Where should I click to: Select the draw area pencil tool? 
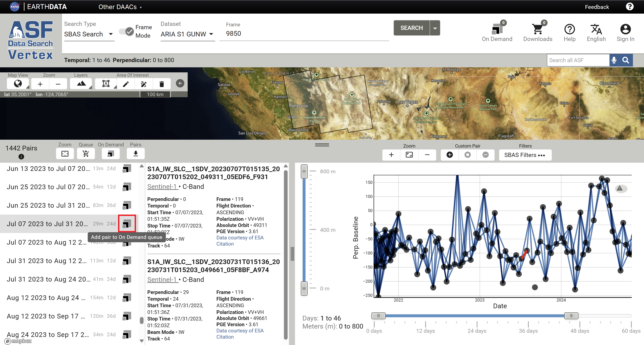126,84
